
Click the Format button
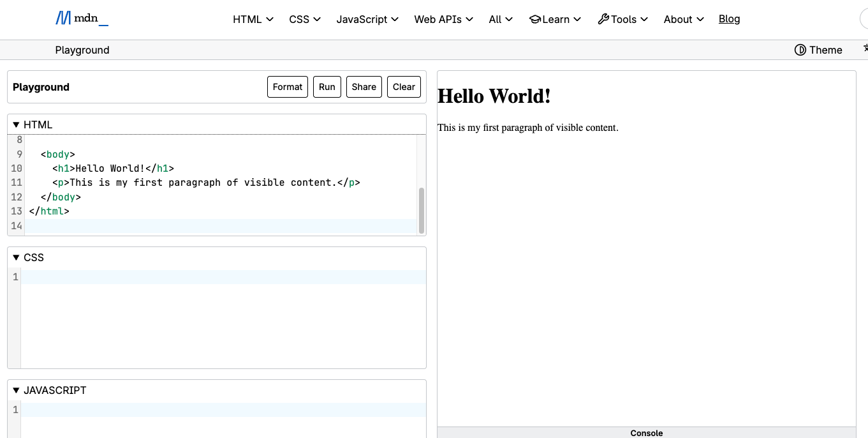point(288,87)
